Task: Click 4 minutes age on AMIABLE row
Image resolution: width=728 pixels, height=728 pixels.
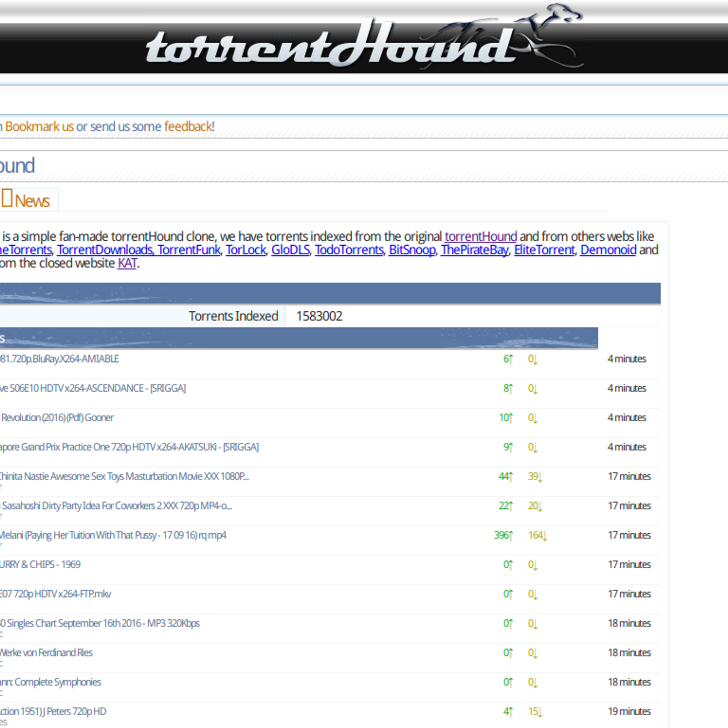Action: [627, 359]
